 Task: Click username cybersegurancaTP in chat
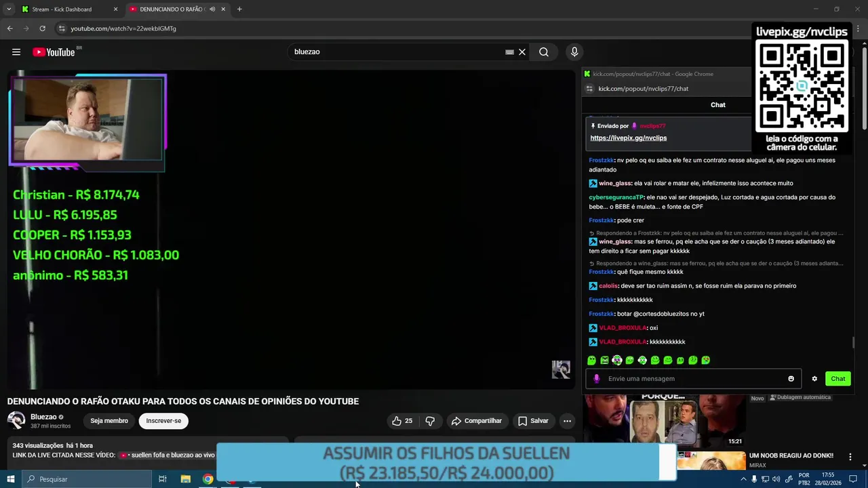pos(616,197)
